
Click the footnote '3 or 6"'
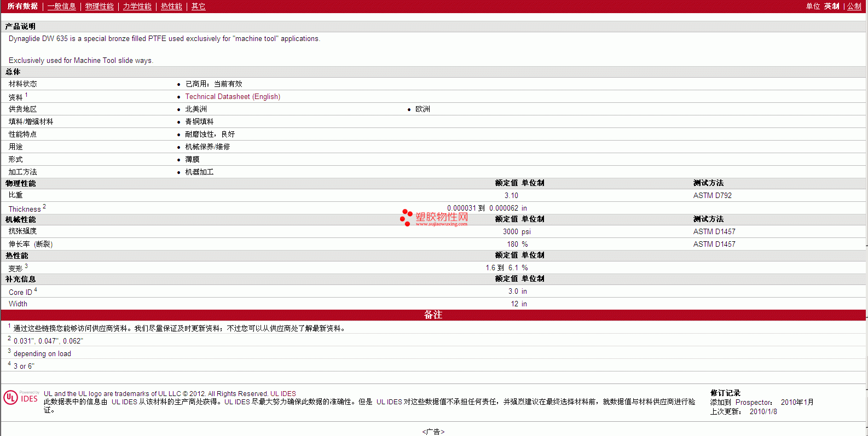(24, 366)
